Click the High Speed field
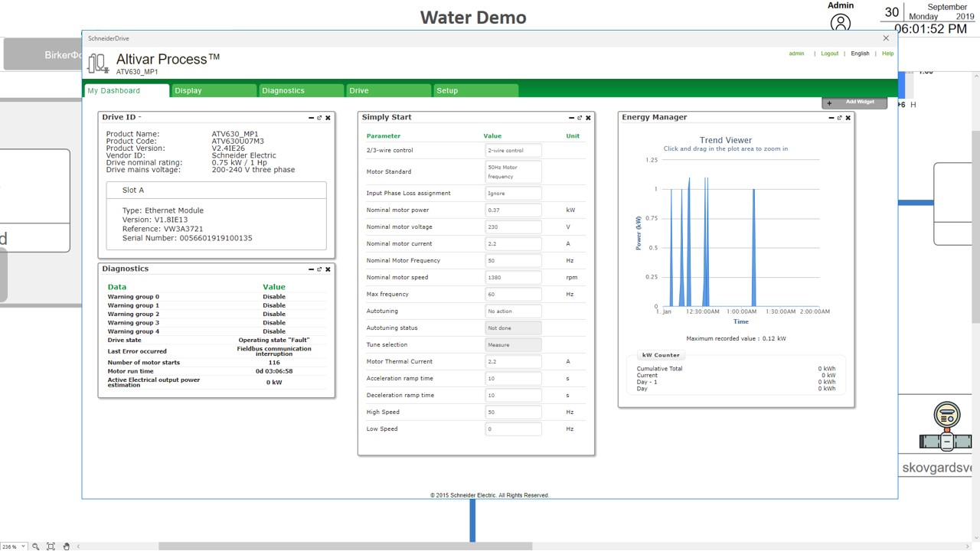Viewport: 980px width, 551px height. (x=513, y=412)
